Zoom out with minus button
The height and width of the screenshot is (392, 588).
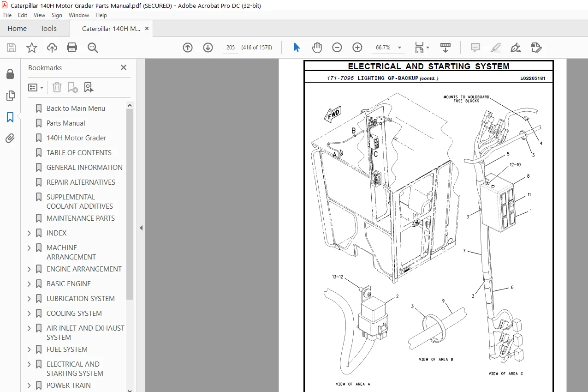point(337,48)
